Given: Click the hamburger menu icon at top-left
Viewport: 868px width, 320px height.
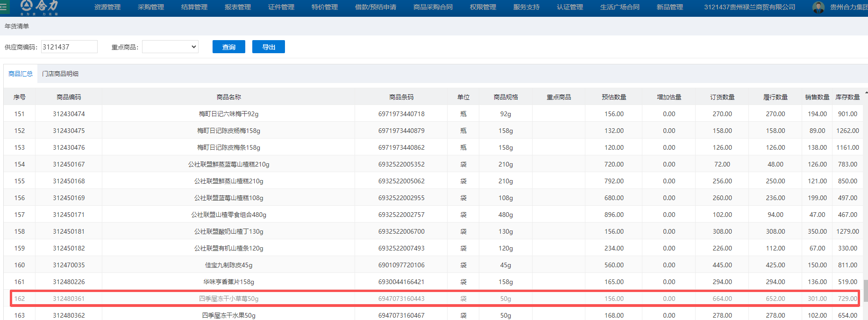Looking at the screenshot, I should click(4, 7).
